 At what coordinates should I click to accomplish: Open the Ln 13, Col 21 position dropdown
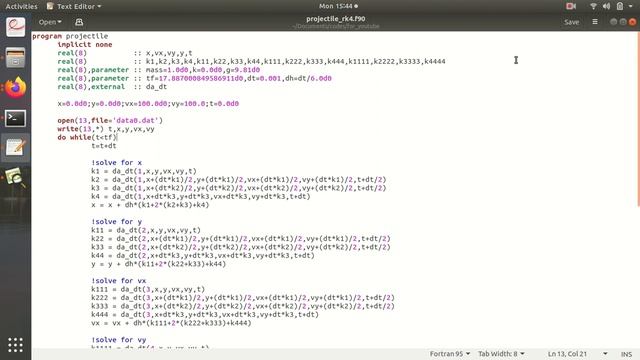coord(577,354)
